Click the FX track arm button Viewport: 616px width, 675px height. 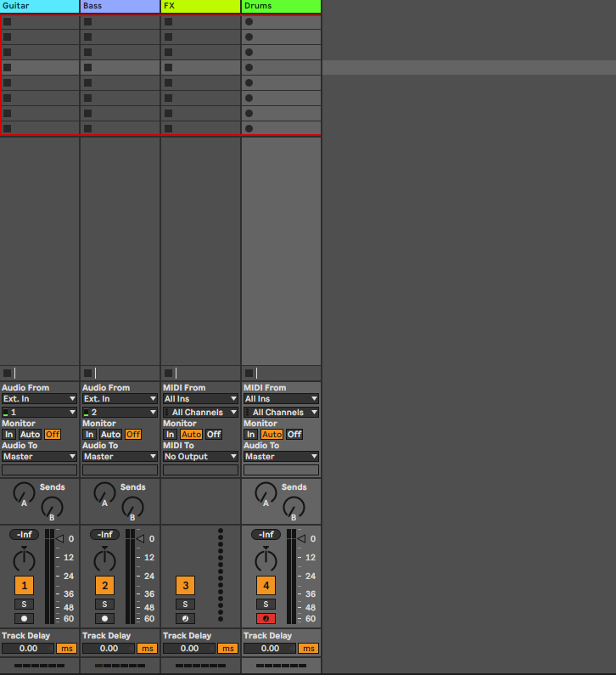(185, 618)
